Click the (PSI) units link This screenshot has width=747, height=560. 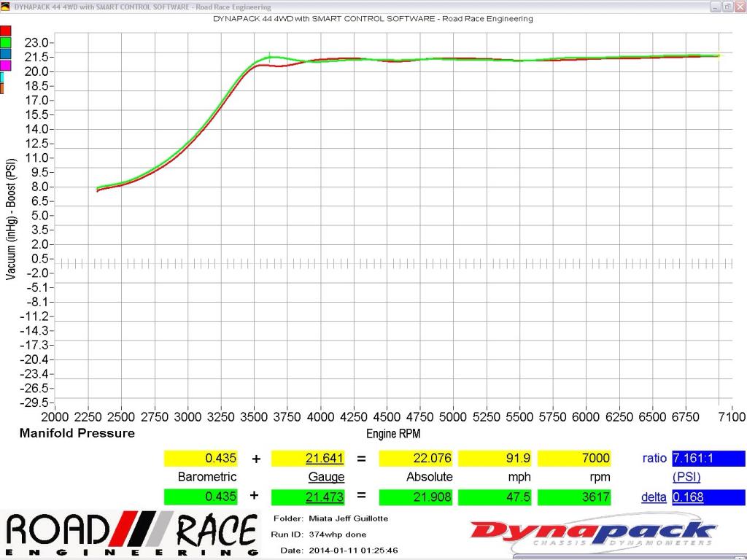tap(687, 477)
